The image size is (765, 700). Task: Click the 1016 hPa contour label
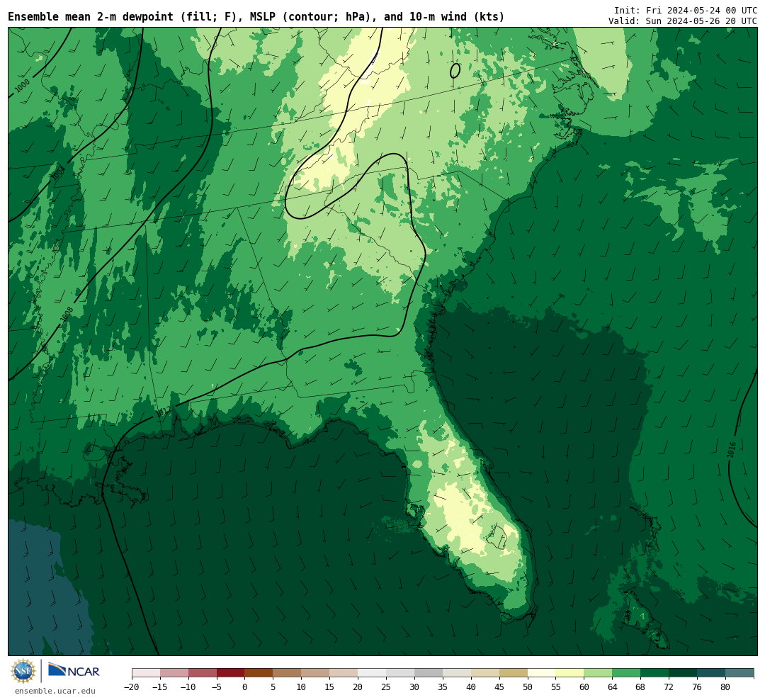click(731, 450)
